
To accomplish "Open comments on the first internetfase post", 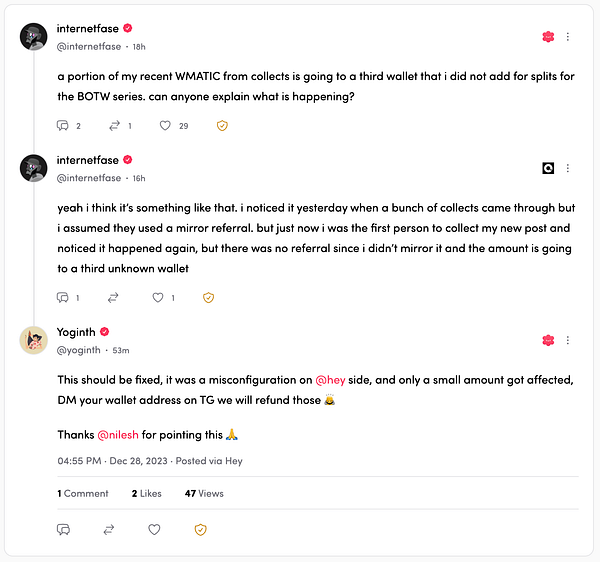I will tap(63, 126).
